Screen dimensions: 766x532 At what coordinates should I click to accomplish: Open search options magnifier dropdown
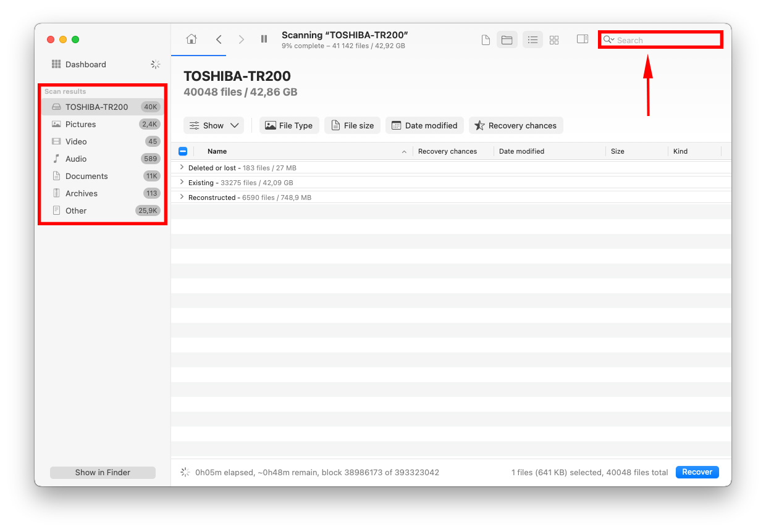(608, 39)
